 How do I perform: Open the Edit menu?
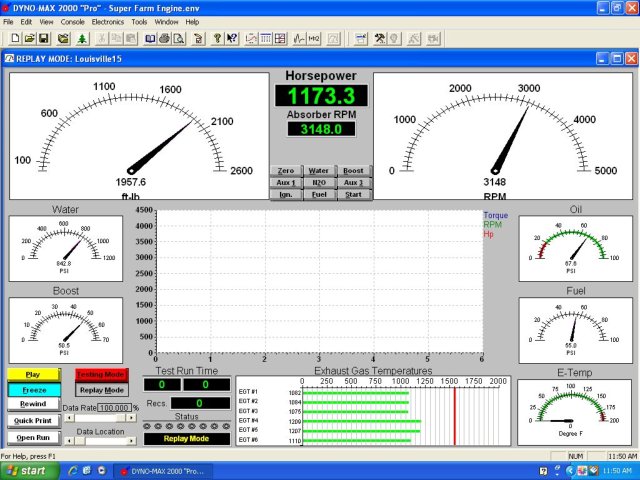26,22
